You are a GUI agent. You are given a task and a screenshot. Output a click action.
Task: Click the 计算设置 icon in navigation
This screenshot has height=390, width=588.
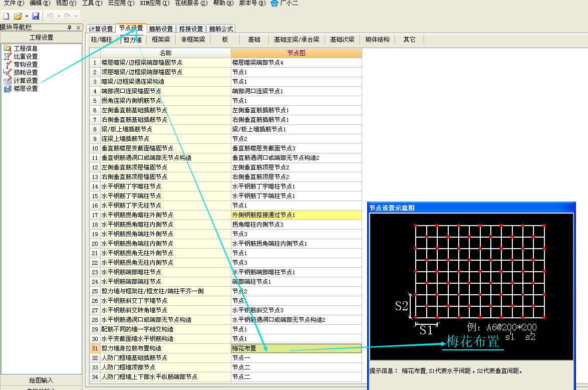pos(7,80)
